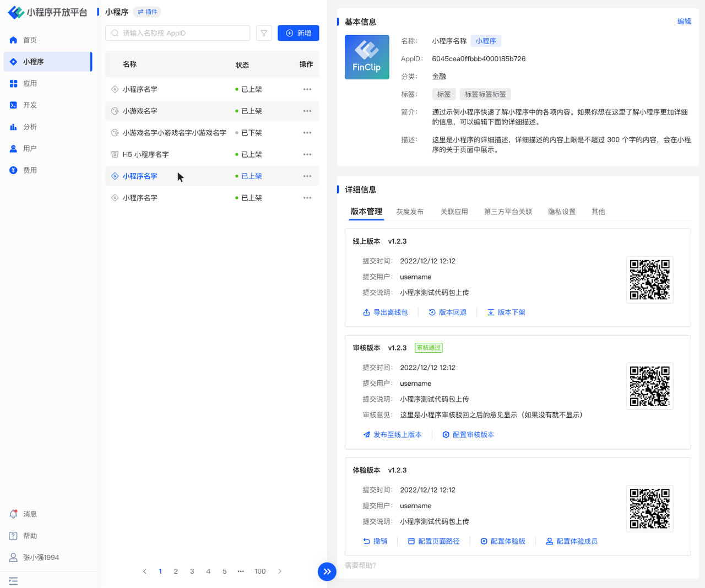Click the collapse sidebar icon at bottom left

[x=13, y=581]
